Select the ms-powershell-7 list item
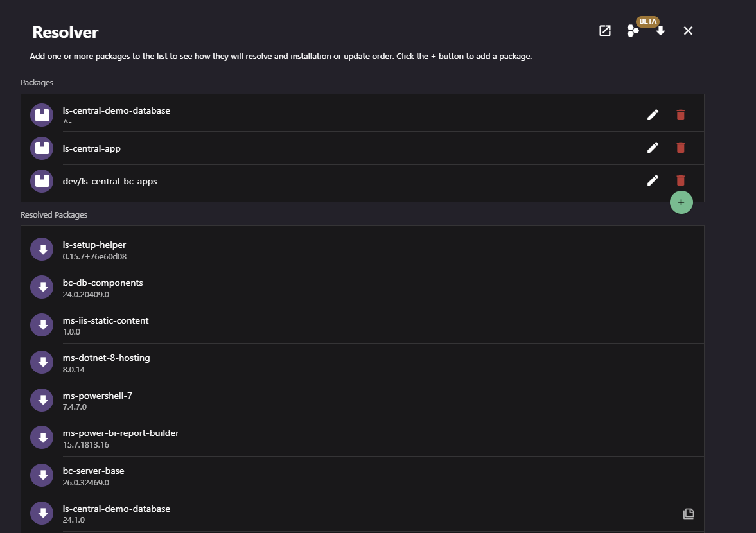This screenshot has height=533, width=756. (x=362, y=400)
